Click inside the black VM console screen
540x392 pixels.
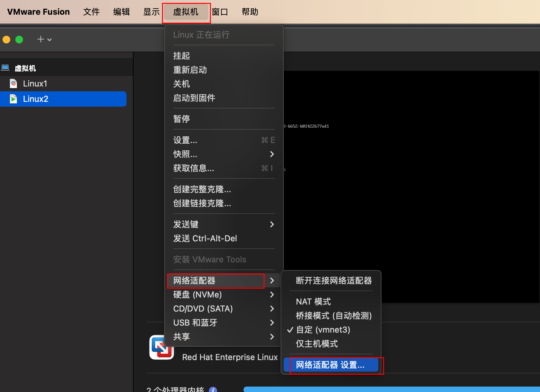tap(412, 187)
